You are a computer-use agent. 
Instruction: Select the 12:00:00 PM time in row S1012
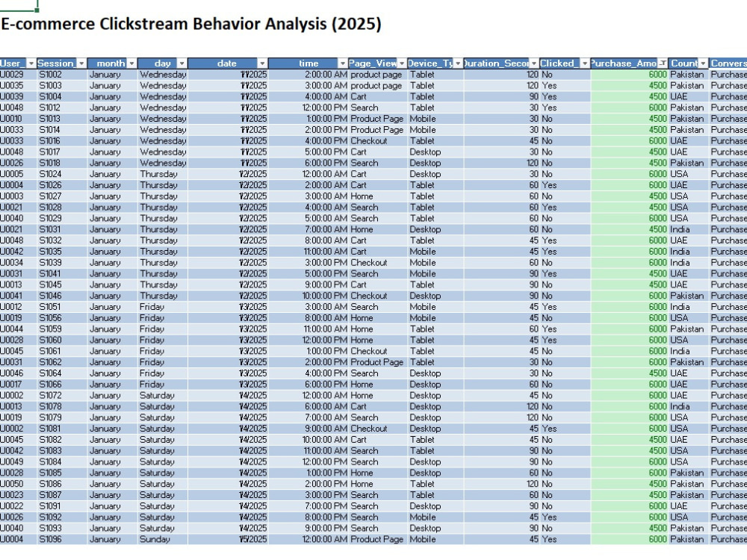[309, 108]
